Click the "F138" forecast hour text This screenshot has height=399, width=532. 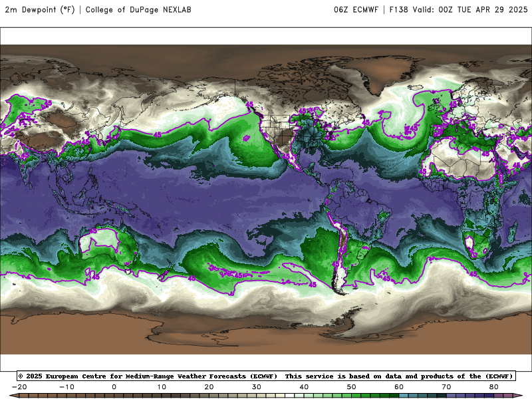pyautogui.click(x=398, y=9)
